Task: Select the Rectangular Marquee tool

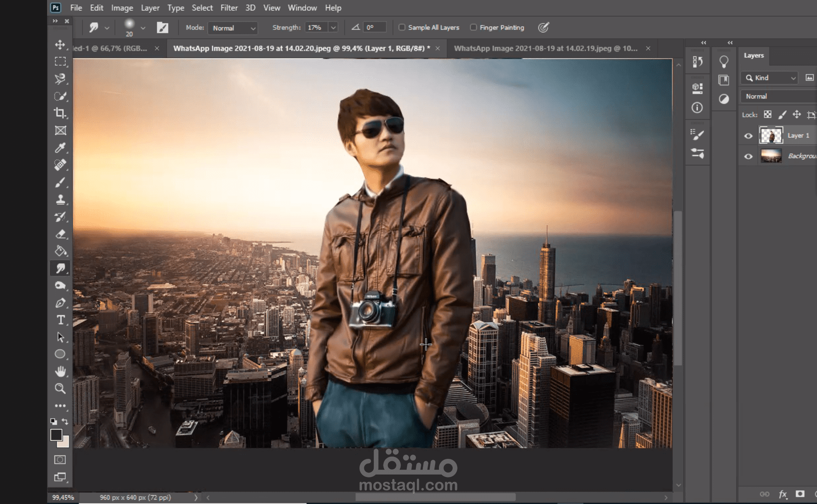Action: (60, 62)
